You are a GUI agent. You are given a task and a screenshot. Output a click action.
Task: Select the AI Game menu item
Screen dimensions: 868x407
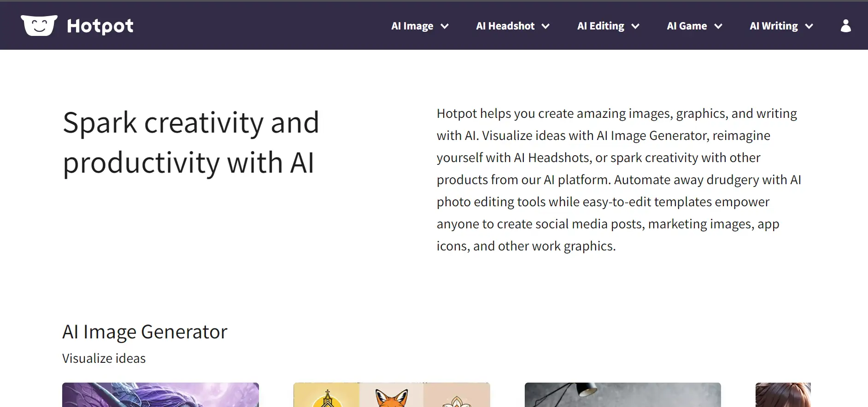pyautogui.click(x=686, y=26)
